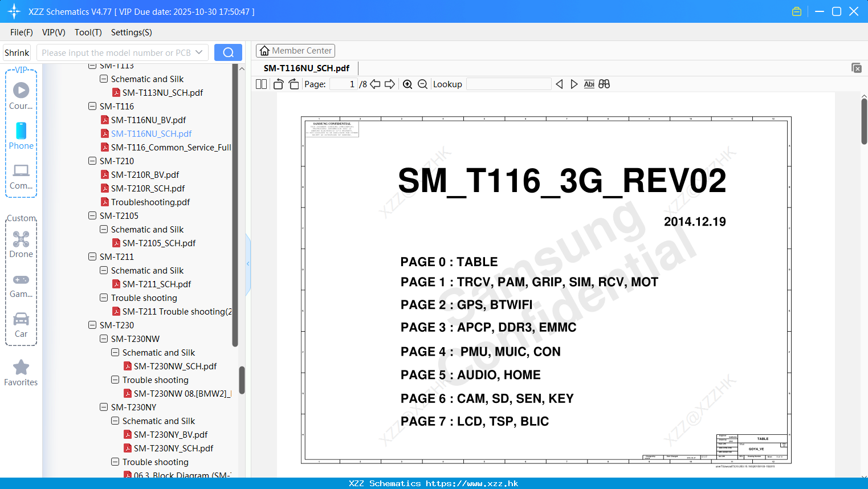The height and width of the screenshot is (489, 868).
Task: Click the Lookup text field
Action: [x=509, y=84]
